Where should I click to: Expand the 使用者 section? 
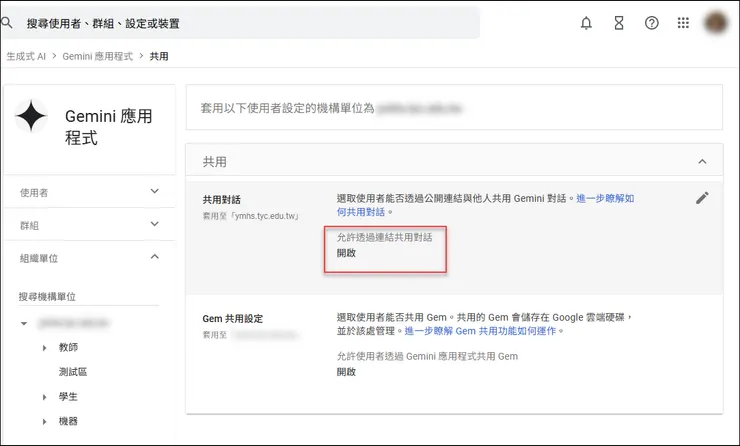point(89,192)
